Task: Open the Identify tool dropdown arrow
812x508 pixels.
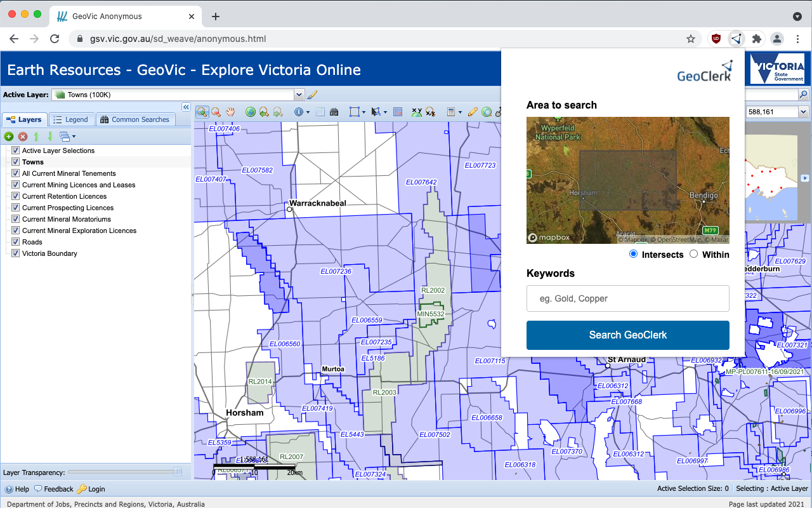Action: click(308, 112)
